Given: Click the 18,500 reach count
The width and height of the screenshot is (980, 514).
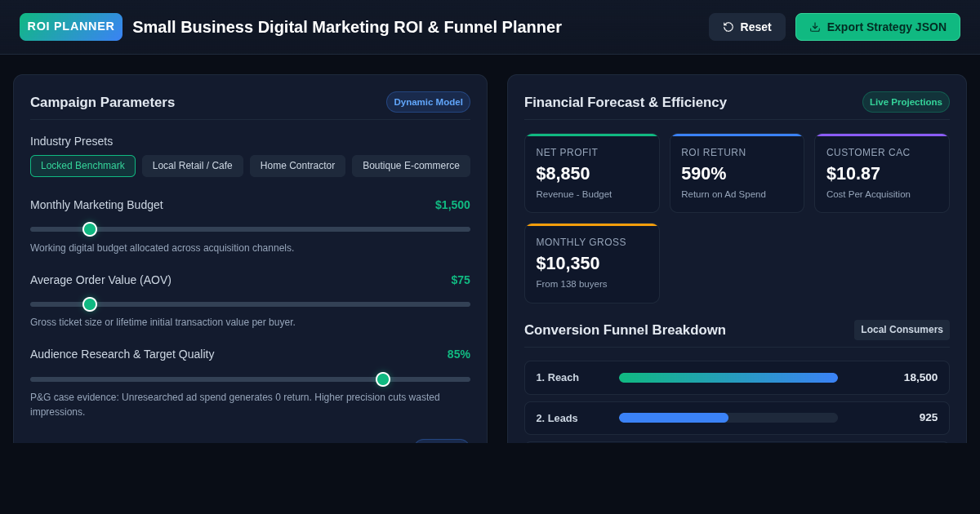Looking at the screenshot, I should click(x=920, y=378).
